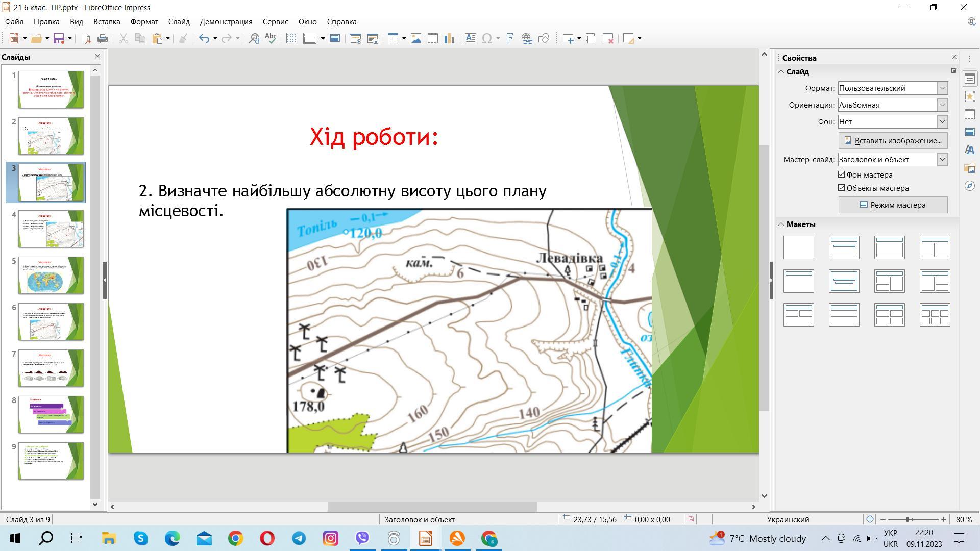Insert a table using toolbar icon
This screenshot has width=980, height=551.
[393, 39]
